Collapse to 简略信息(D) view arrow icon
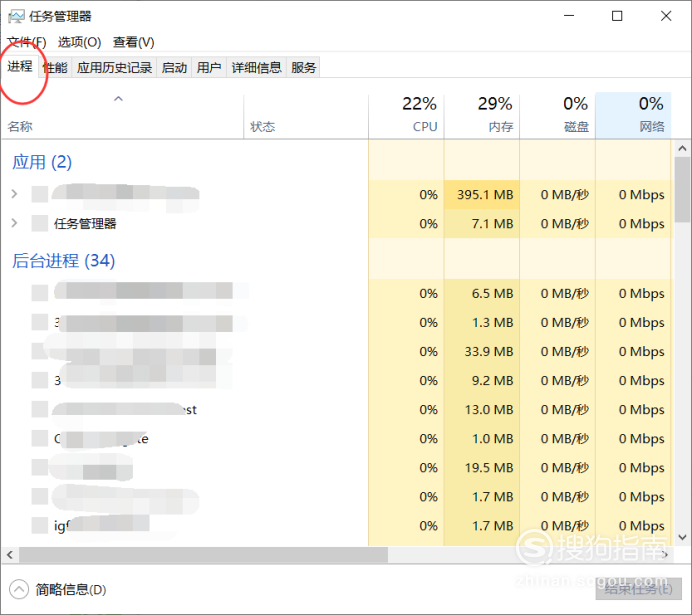 tap(19, 589)
